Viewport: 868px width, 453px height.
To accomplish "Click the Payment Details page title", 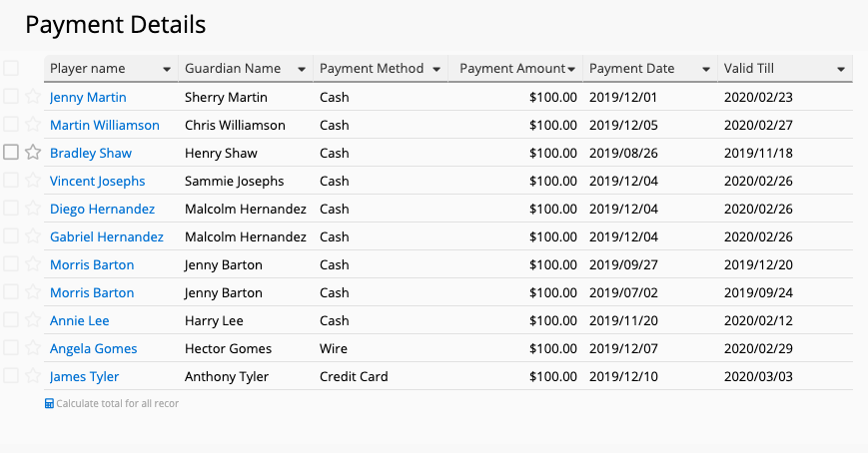I will point(116,24).
